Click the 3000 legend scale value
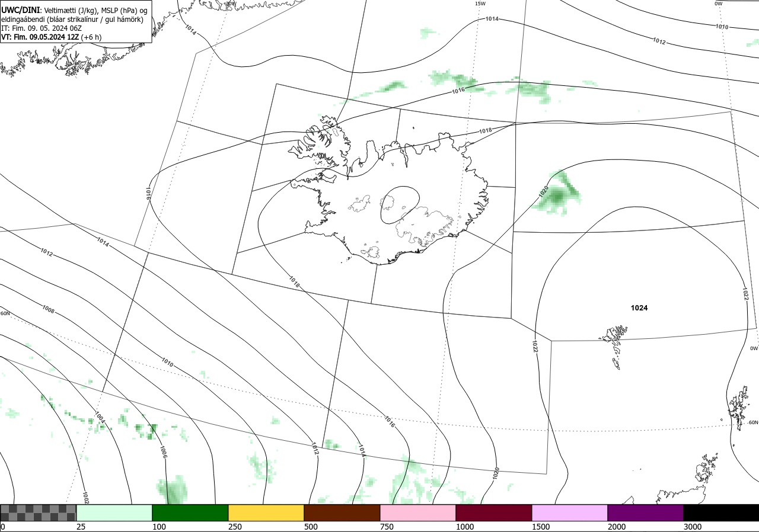The image size is (759, 532). click(693, 527)
